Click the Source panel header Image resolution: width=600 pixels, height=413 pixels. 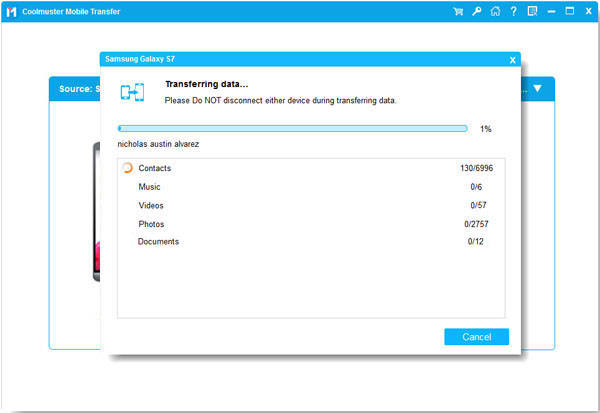pos(75,88)
